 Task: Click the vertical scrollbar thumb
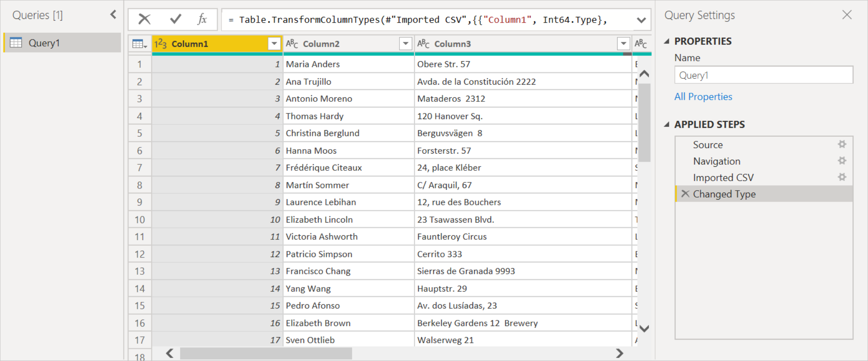click(x=644, y=122)
